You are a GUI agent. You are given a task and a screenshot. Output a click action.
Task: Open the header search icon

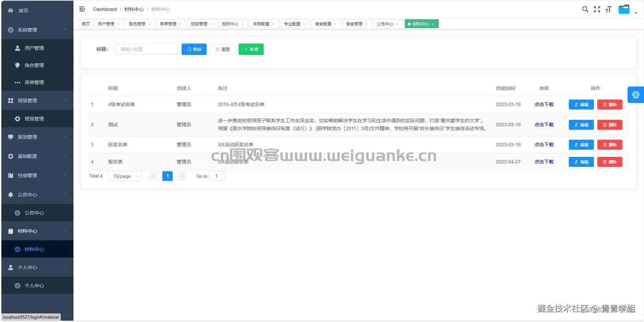[585, 9]
